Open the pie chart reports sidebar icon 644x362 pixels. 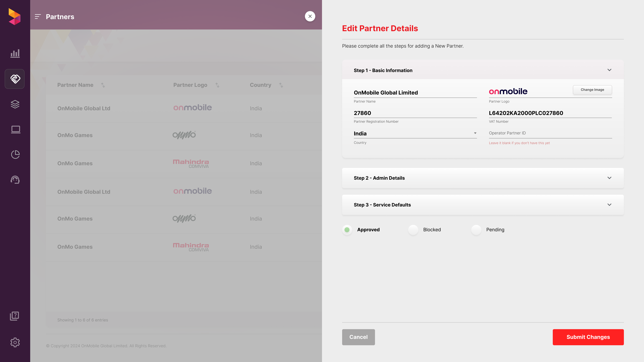pos(15,155)
